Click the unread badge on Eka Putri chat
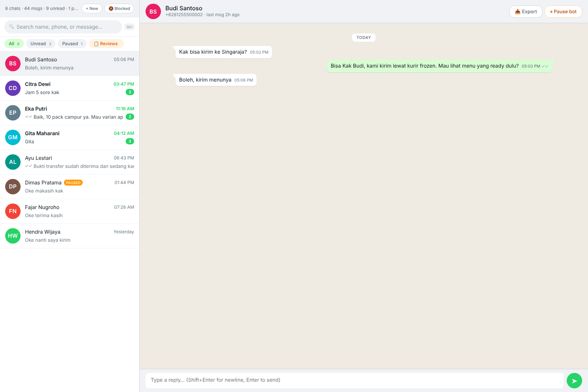The height and width of the screenshot is (392, 588). 130,117
